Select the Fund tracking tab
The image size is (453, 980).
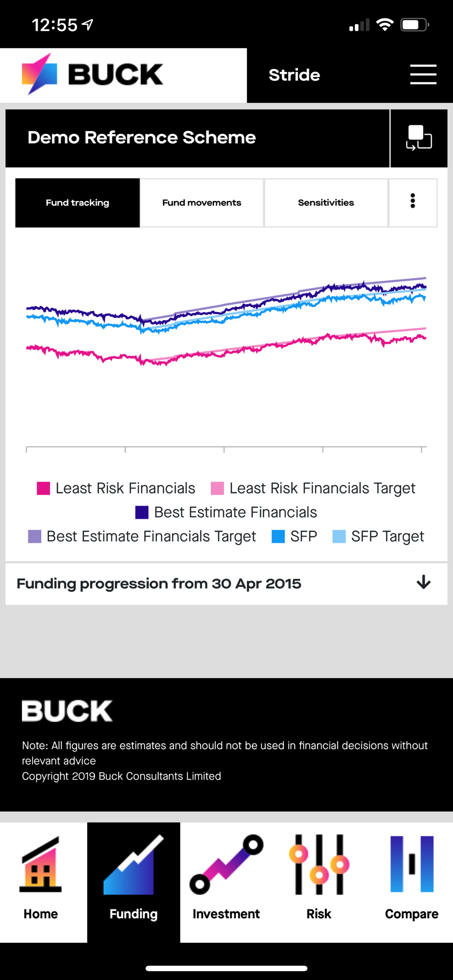coord(77,202)
